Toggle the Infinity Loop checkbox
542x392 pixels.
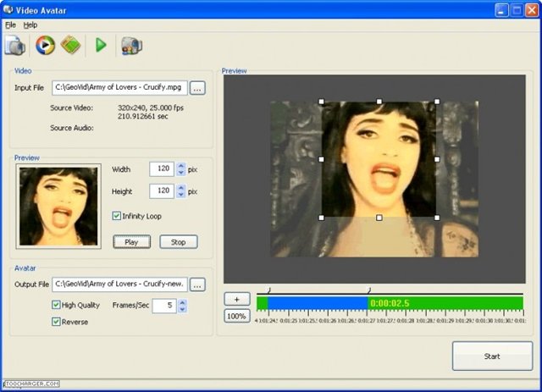point(117,216)
